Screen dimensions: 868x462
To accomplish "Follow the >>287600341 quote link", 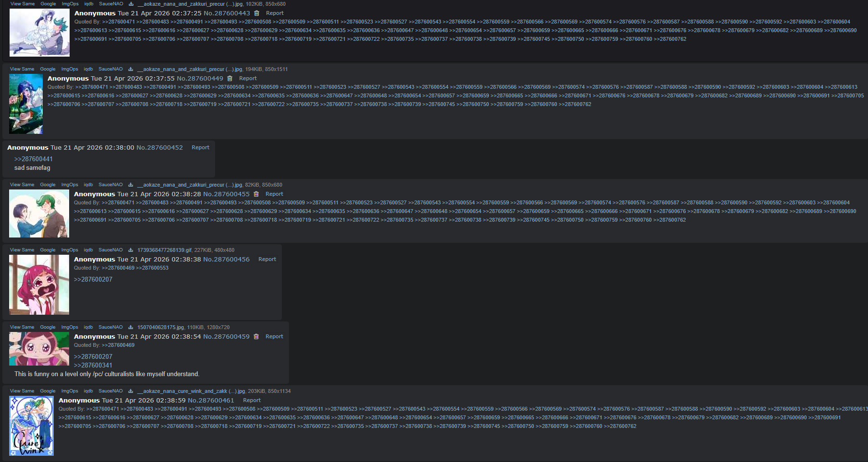I will [93, 366].
